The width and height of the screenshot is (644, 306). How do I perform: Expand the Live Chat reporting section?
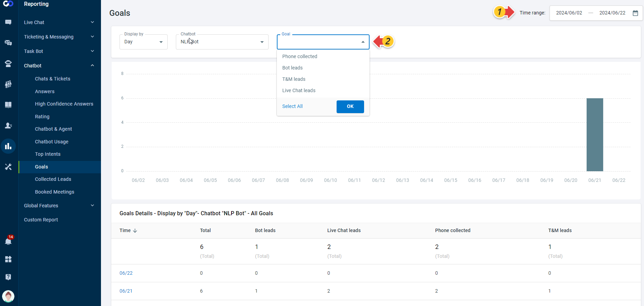59,22
